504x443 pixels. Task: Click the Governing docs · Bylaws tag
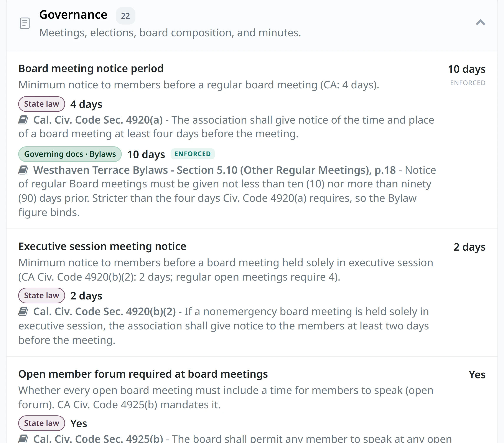click(x=70, y=154)
